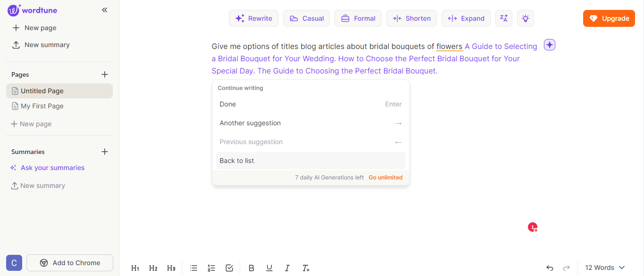Click the purple spark icon beside the text
Viewport: 644px width, 276px height.
(x=549, y=44)
